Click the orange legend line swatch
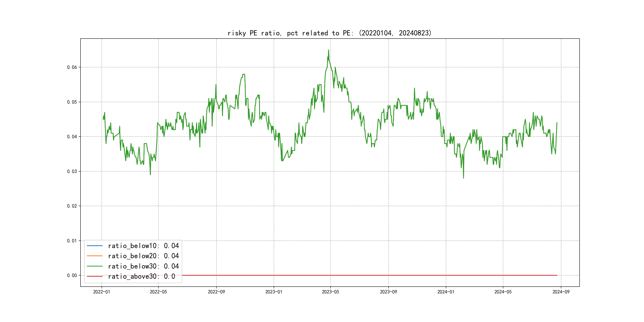The image size is (644, 322). (94, 256)
